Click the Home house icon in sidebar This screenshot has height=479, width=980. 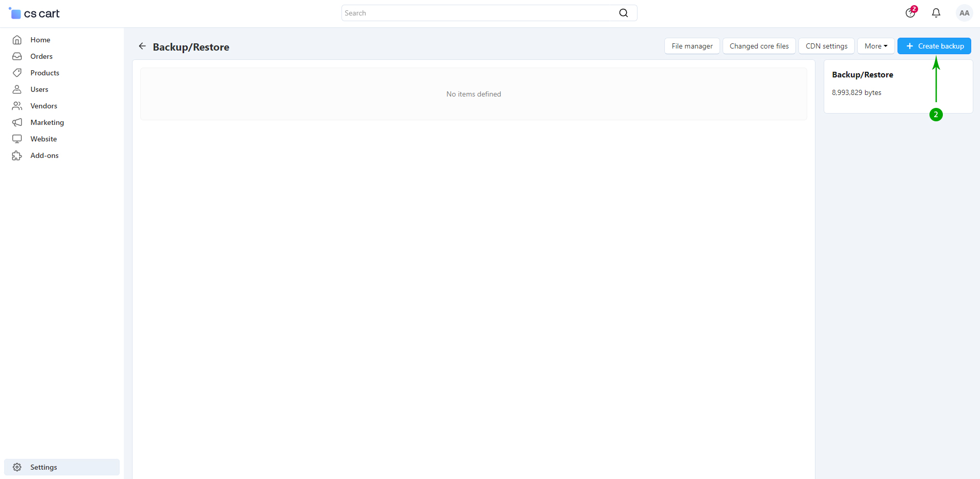point(17,40)
